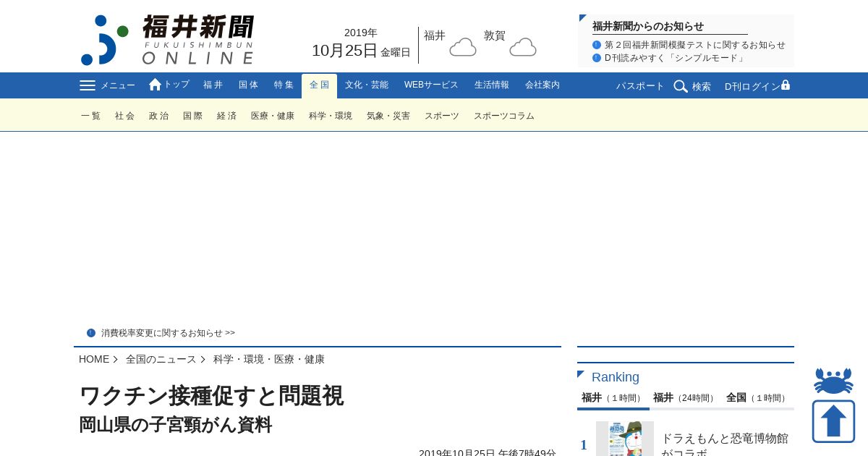Open 消費税率変更に関するお知らせ link
This screenshot has width=868, height=456.
[x=168, y=333]
